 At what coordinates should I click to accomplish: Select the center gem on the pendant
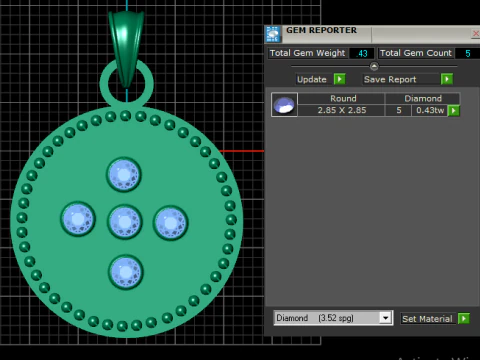click(125, 222)
